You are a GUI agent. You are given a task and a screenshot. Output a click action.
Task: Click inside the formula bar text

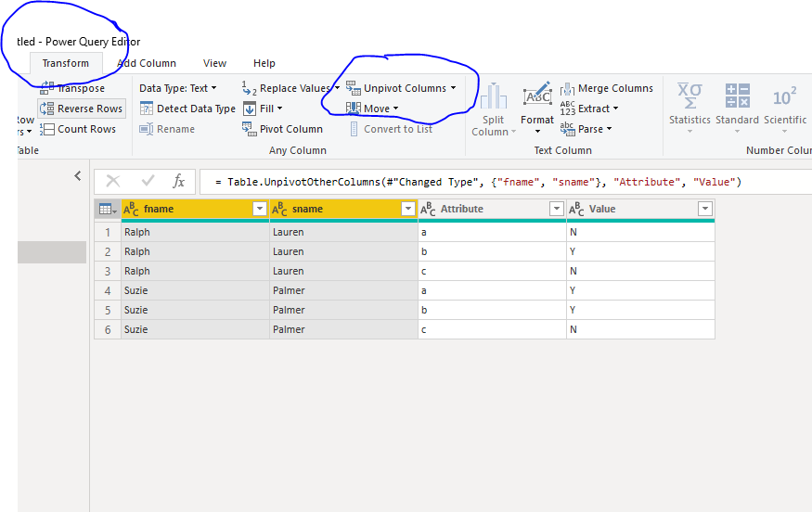click(479, 182)
